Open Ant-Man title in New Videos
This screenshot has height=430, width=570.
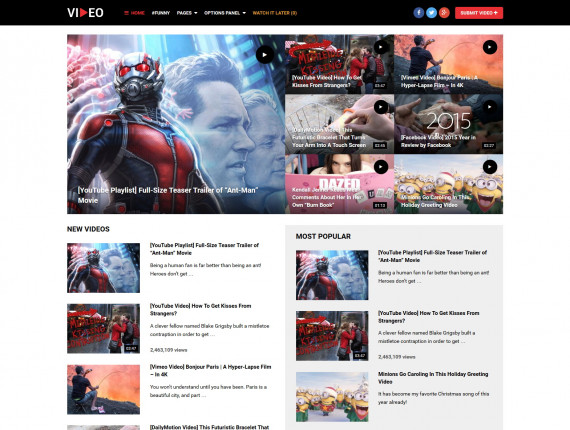click(x=204, y=249)
